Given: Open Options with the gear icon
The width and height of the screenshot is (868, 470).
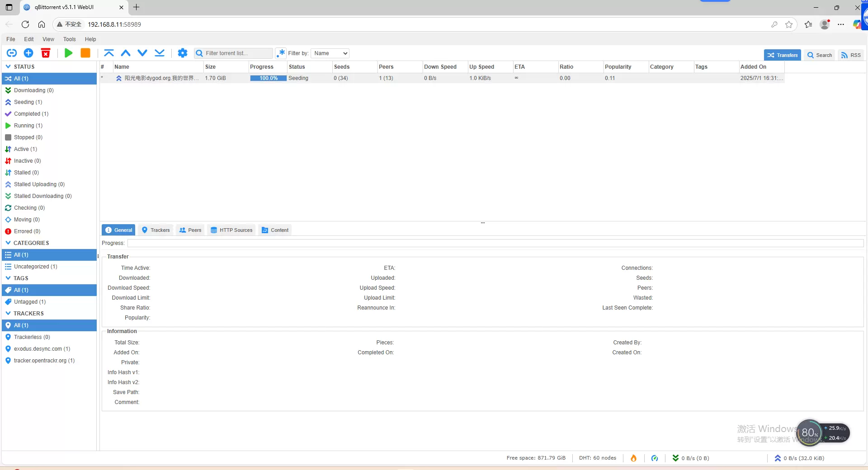Looking at the screenshot, I should [183, 53].
